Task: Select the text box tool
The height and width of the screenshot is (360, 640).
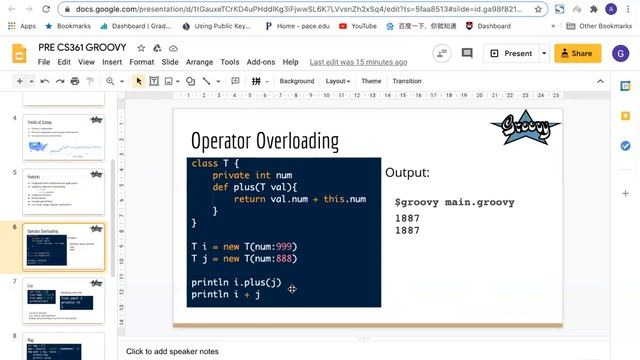Action: [x=154, y=81]
